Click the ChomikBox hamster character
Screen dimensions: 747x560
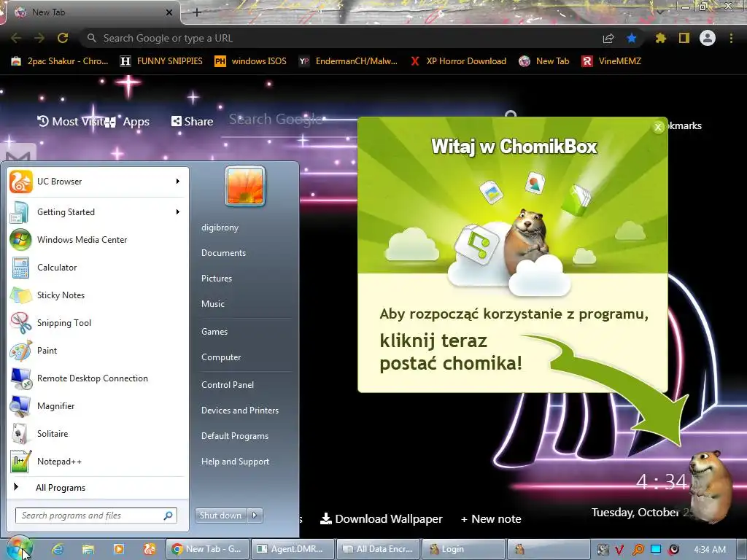point(711,486)
